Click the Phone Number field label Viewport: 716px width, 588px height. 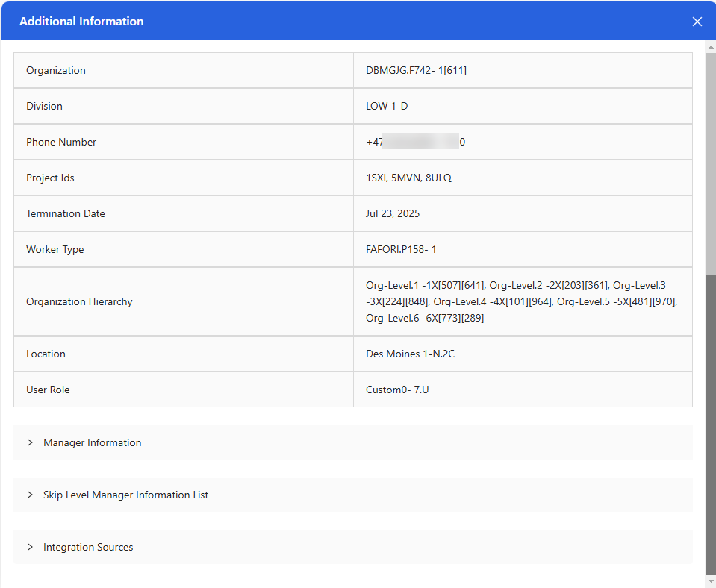61,142
